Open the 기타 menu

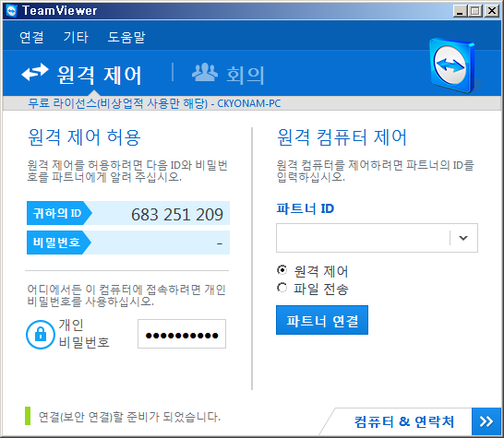(76, 37)
